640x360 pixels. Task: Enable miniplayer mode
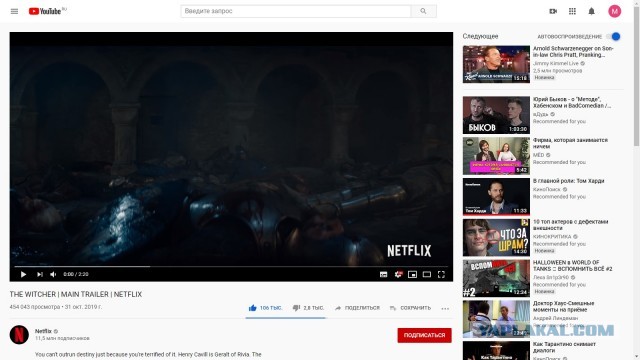(x=412, y=274)
